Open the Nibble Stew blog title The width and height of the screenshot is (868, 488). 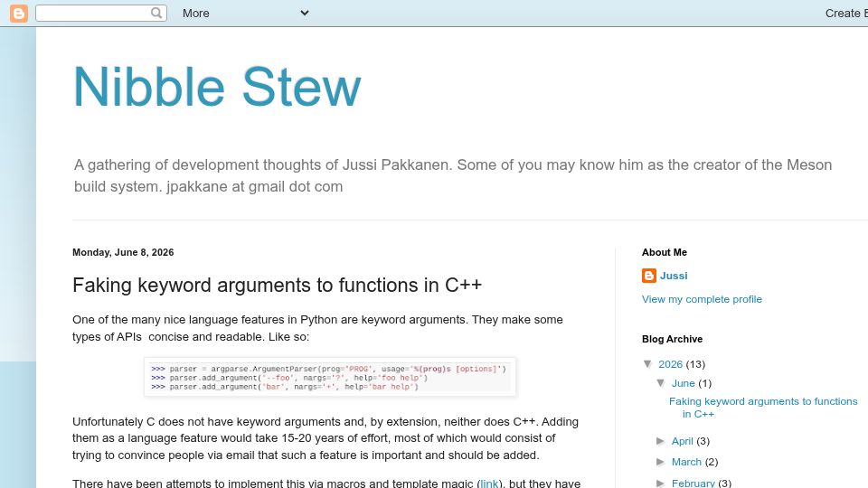pyautogui.click(x=217, y=87)
